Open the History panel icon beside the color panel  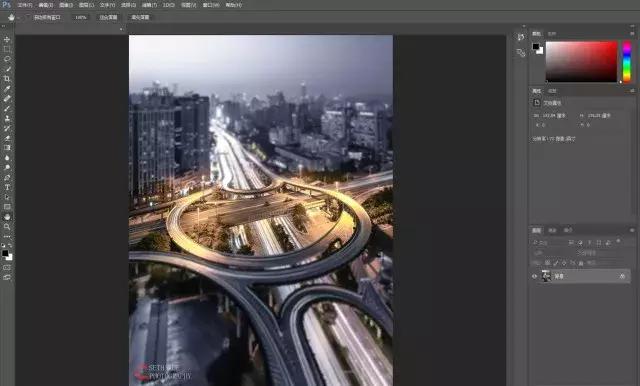[520, 38]
